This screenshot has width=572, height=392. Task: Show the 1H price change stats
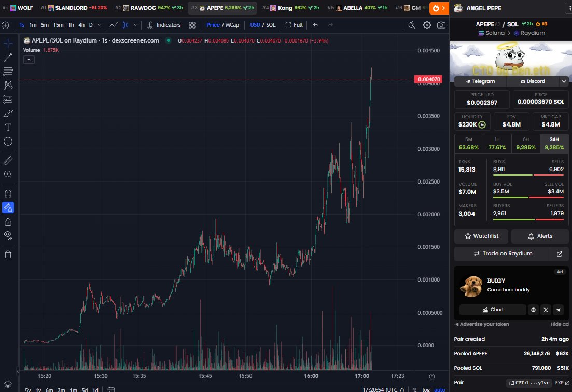pos(497,144)
